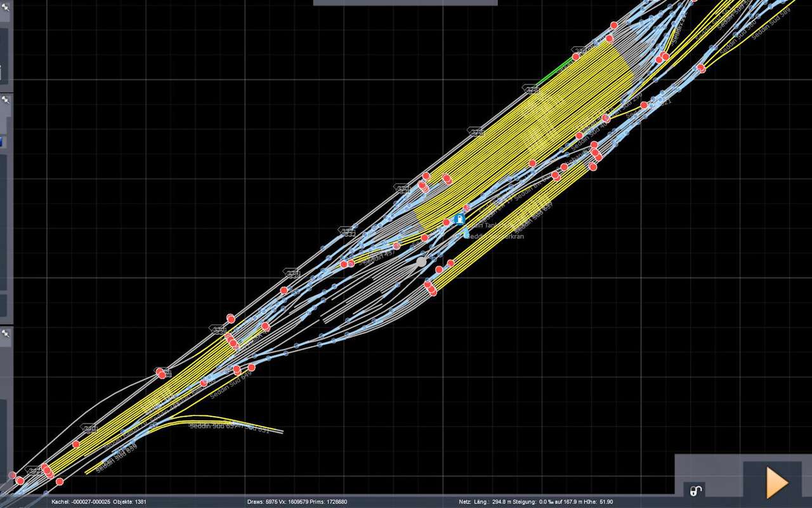Expand the collapsed panel at top center

click(x=405, y=3)
